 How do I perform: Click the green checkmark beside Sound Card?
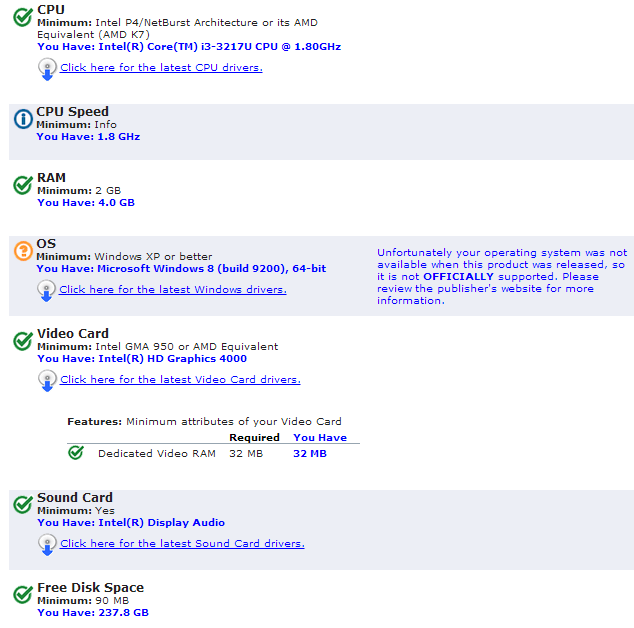pyautogui.click(x=23, y=505)
